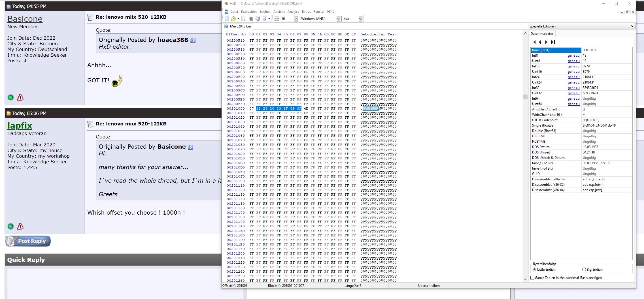The image size is (644, 299).
Task: Open the Fenster menu
Action: (319, 12)
